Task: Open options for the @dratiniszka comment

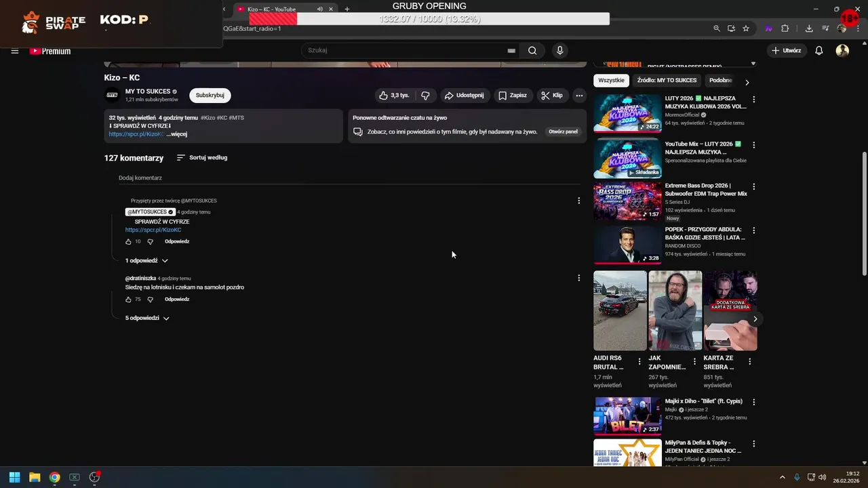Action: point(578,278)
